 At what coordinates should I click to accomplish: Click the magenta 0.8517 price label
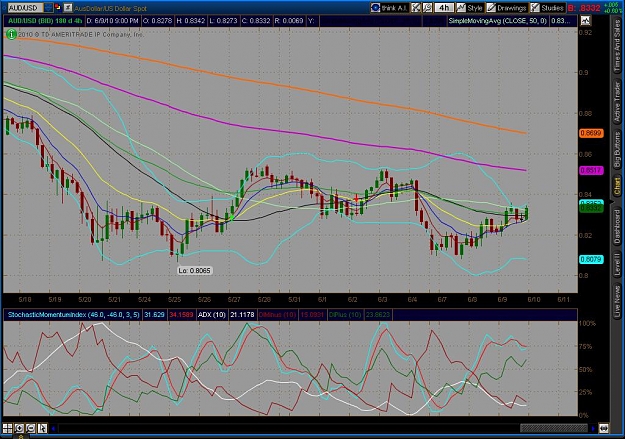pyautogui.click(x=591, y=170)
